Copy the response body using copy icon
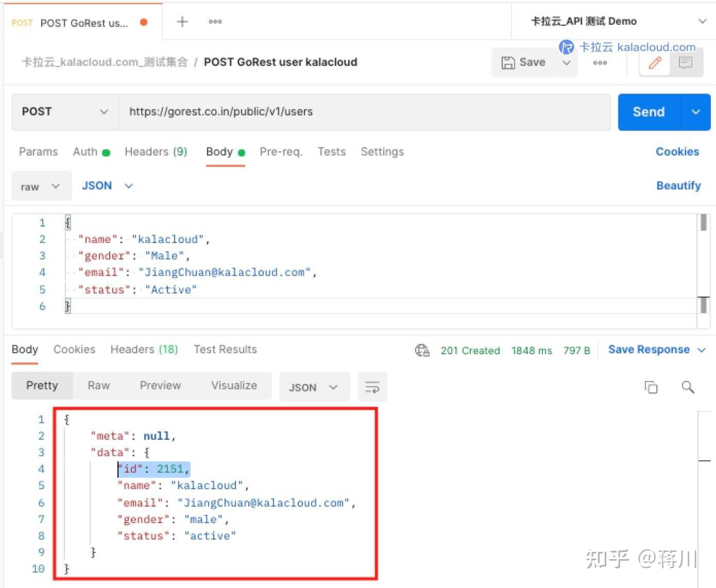This screenshot has height=588, width=716. coord(651,387)
